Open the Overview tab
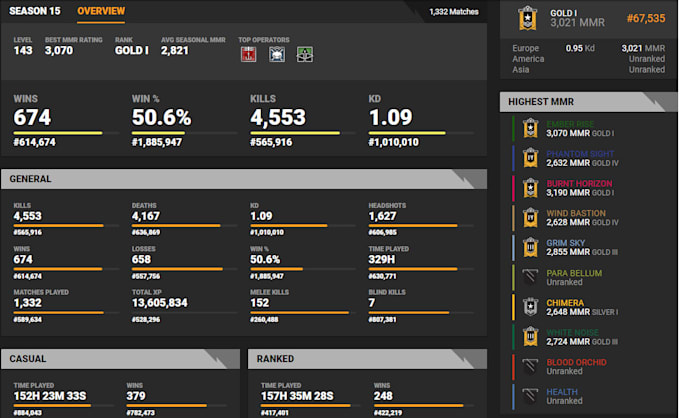The height and width of the screenshot is (418, 680). pos(101,11)
